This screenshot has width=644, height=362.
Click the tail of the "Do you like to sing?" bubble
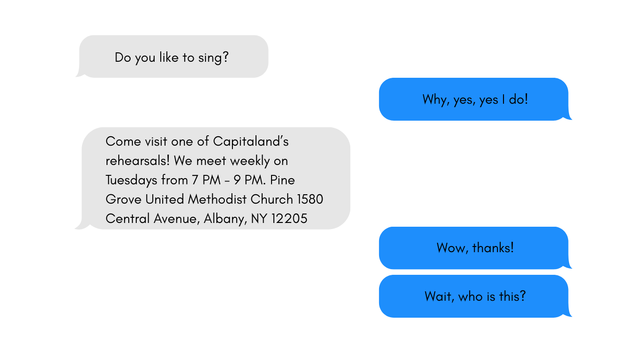tap(80, 73)
